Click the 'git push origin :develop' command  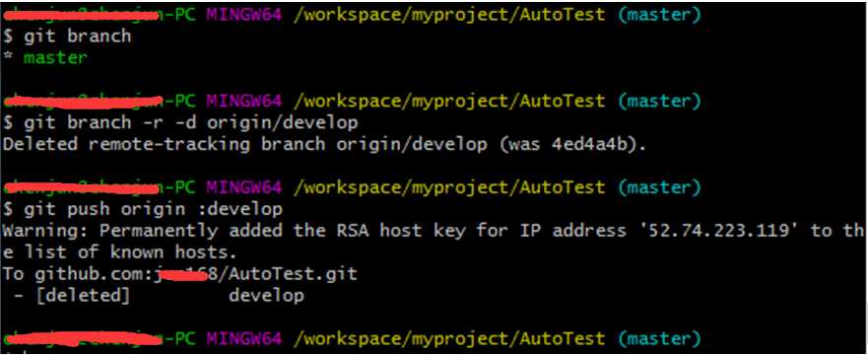(143, 209)
